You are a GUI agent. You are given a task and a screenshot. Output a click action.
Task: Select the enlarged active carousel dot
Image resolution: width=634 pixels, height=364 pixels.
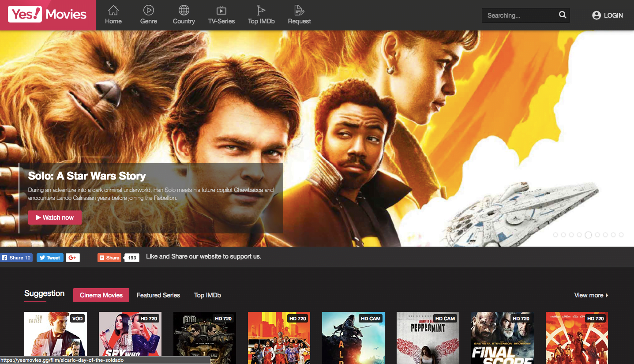click(x=588, y=235)
